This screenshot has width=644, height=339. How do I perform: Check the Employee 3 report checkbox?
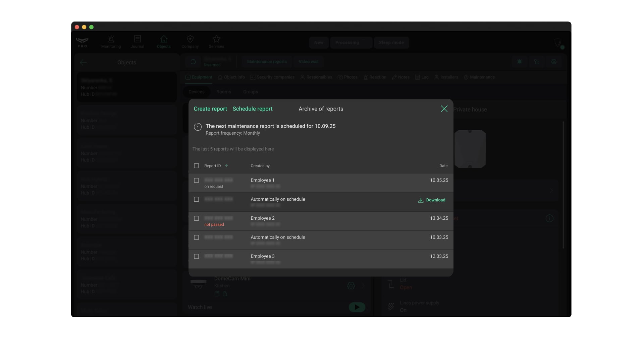coord(197,257)
